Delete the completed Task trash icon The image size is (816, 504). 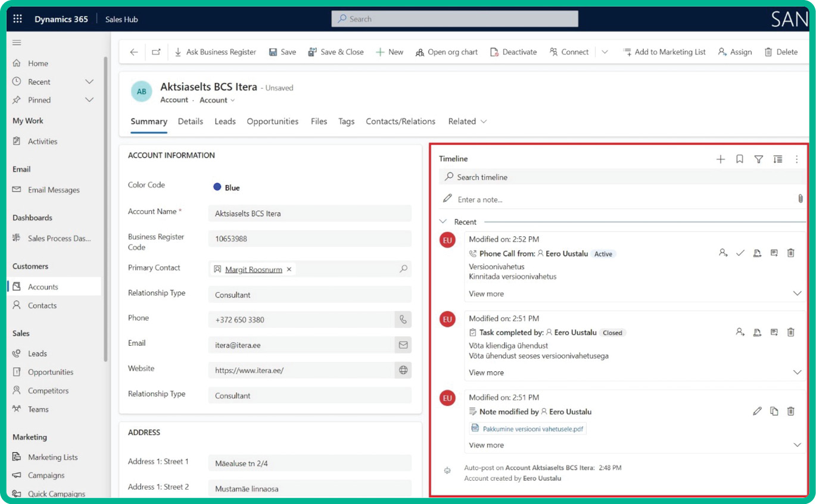pyautogui.click(x=791, y=332)
